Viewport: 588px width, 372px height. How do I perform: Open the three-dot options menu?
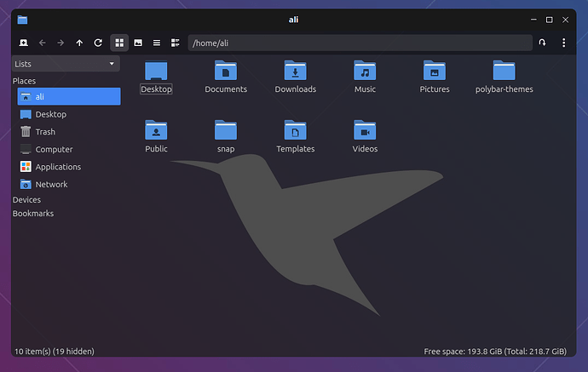(564, 43)
